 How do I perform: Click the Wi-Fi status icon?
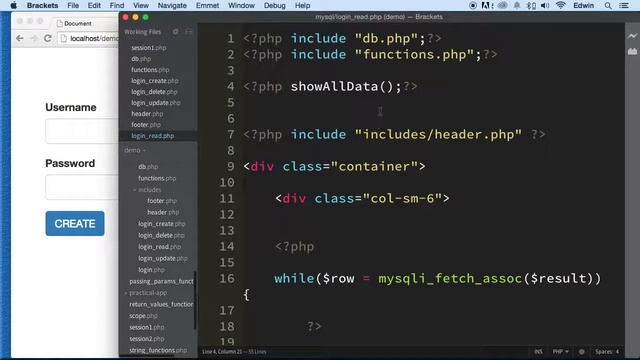pyautogui.click(x=561, y=5)
